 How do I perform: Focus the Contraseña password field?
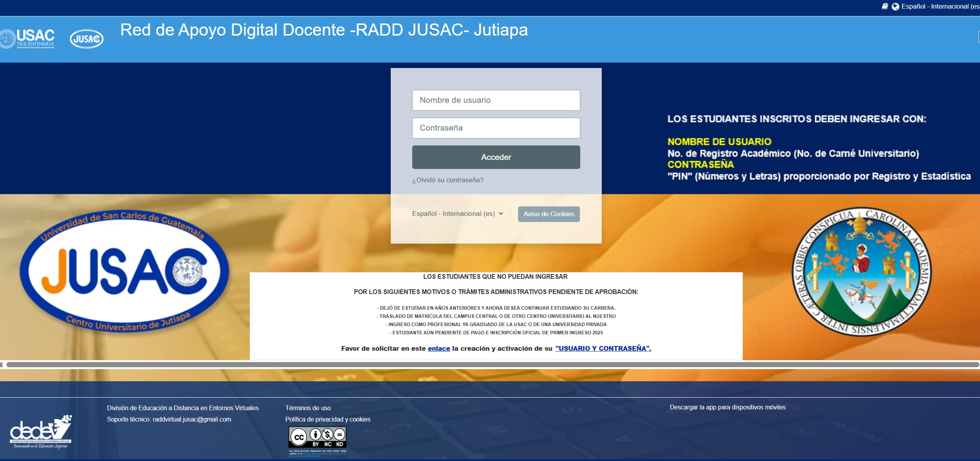point(496,128)
